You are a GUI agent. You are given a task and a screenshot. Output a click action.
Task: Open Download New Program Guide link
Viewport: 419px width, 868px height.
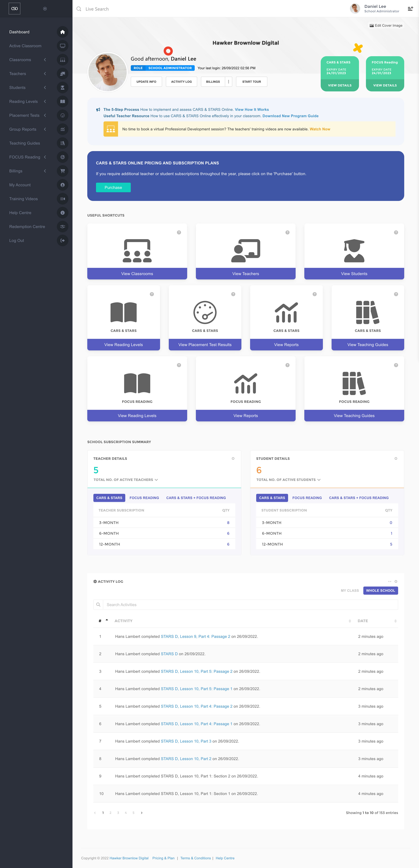290,116
